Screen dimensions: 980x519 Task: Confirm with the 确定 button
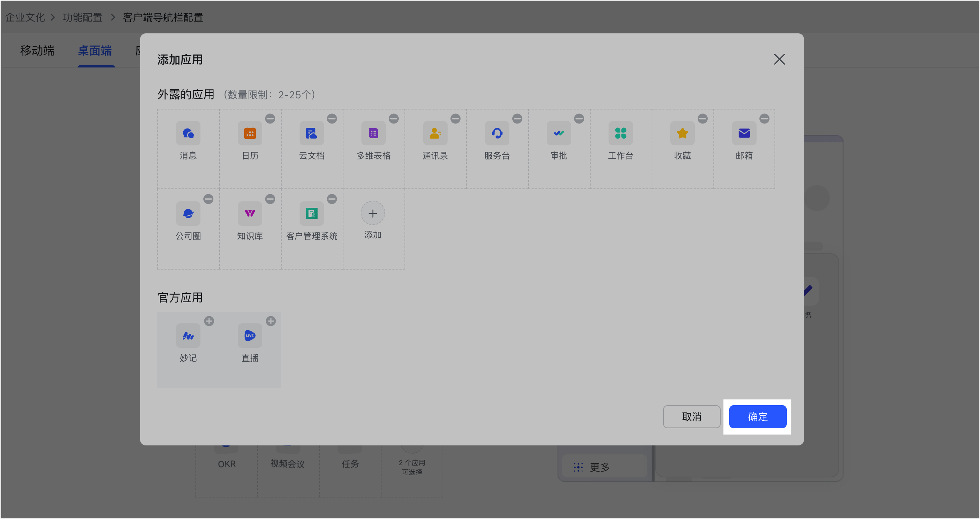(758, 417)
